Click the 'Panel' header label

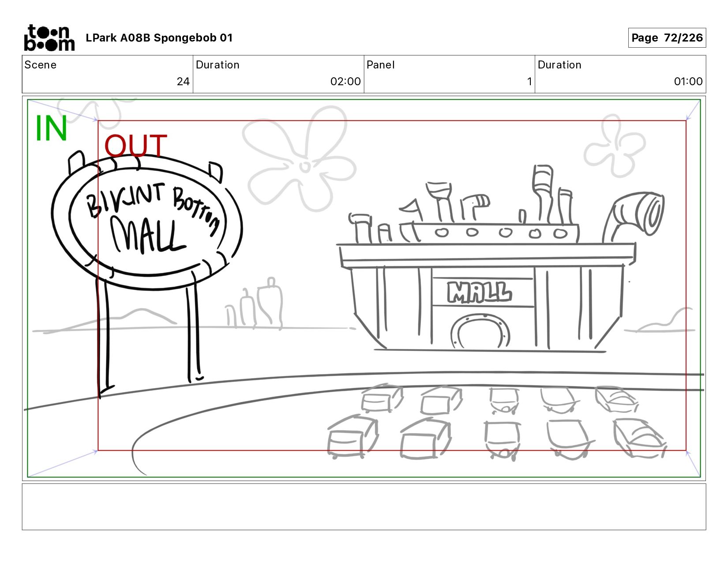point(380,65)
